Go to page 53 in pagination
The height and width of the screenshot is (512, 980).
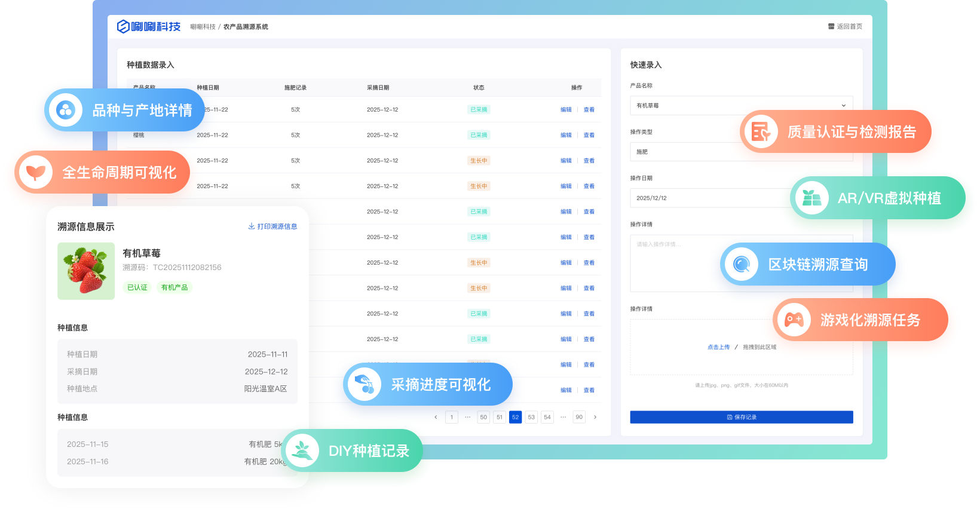pyautogui.click(x=531, y=417)
